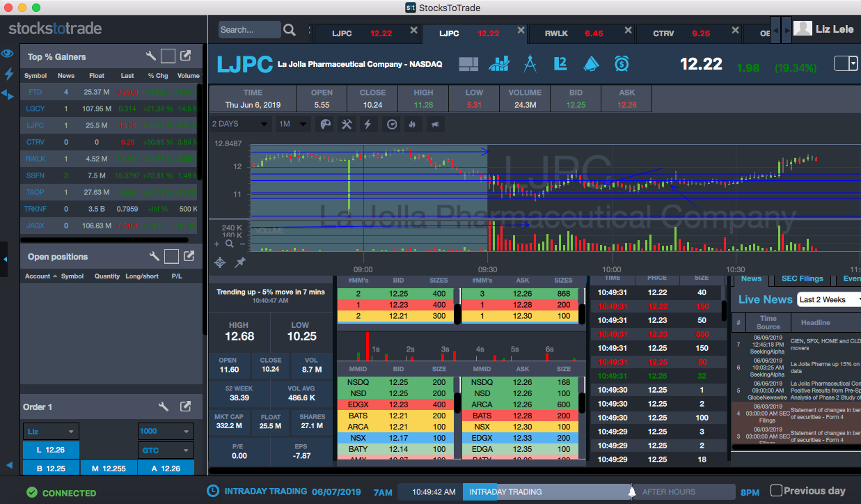This screenshot has width=861, height=504.
Task: Click the lightning bolt in left sidebar
Action: pyautogui.click(x=8, y=74)
